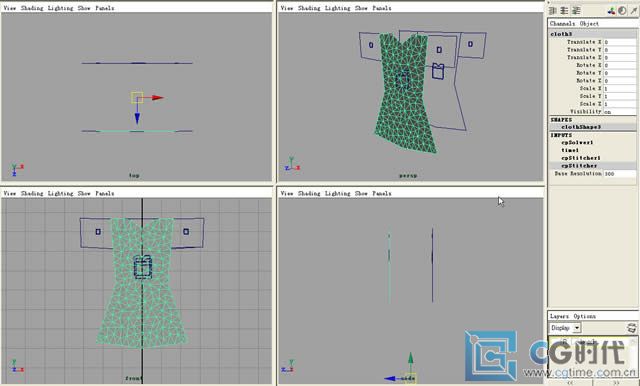
Task: Select the Base Resolution attribute label
Action: click(578, 174)
